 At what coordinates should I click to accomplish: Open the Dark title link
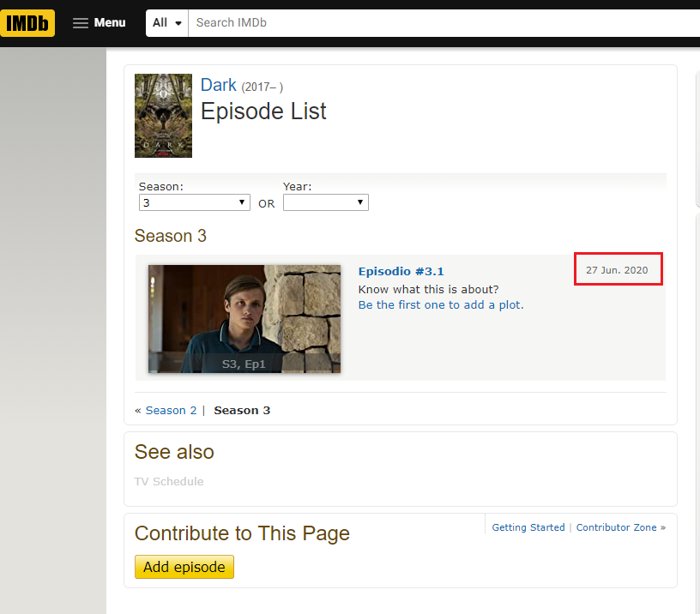[218, 85]
